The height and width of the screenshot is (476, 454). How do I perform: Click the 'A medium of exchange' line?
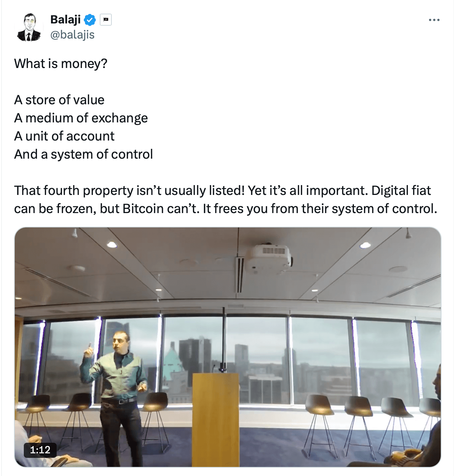pos(81,118)
